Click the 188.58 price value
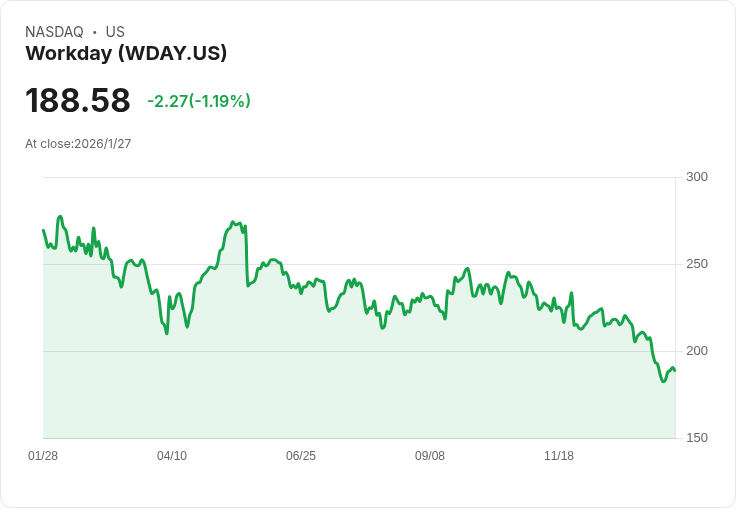This screenshot has height=508, width=736. coord(77,100)
